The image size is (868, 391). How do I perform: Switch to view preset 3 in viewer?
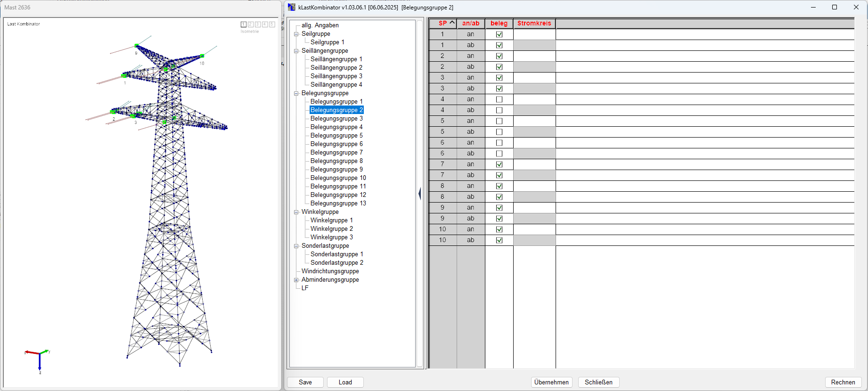(x=258, y=24)
